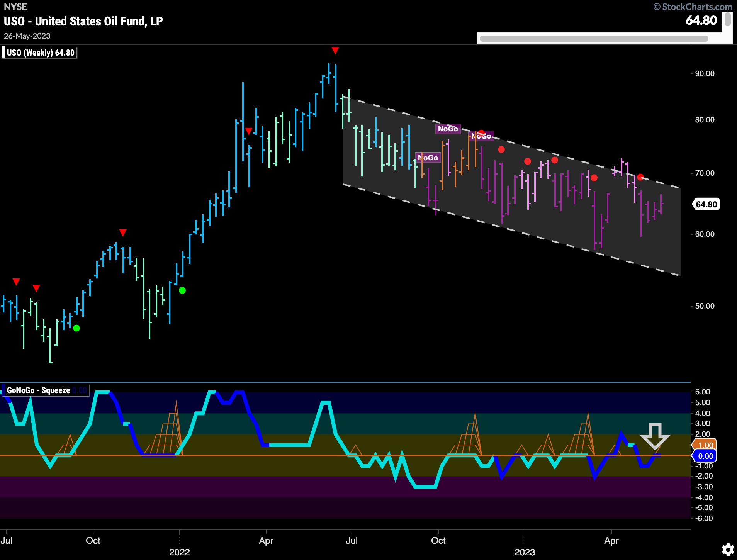Click the red triangle above the October 2021 high
The width and height of the screenshot is (737, 560).
click(123, 232)
